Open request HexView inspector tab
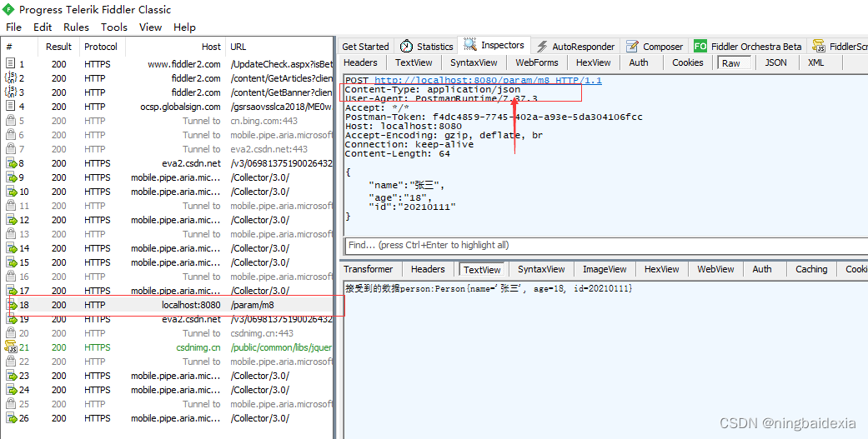 (x=594, y=62)
